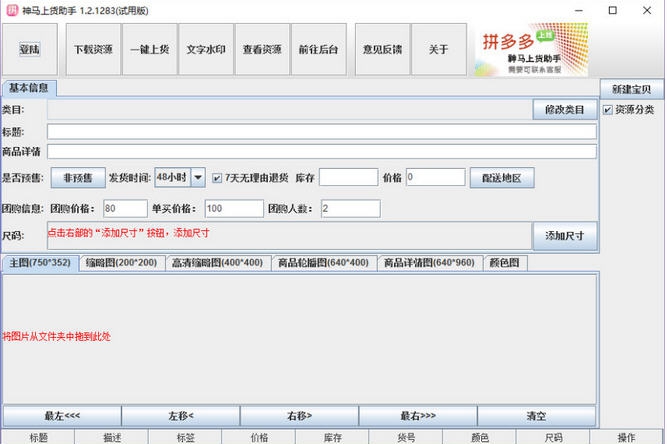Click the 价格 column header in table
The width and height of the screenshot is (667, 444).
(x=259, y=437)
